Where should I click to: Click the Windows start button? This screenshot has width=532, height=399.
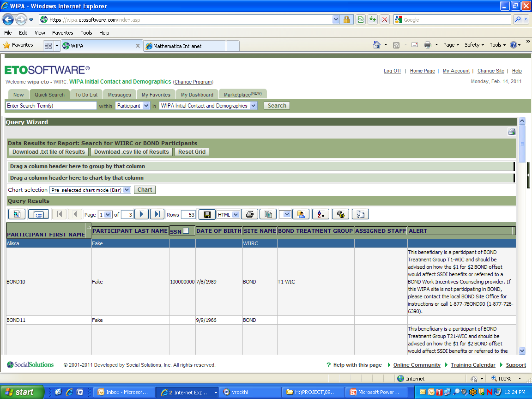pyautogui.click(x=20, y=392)
